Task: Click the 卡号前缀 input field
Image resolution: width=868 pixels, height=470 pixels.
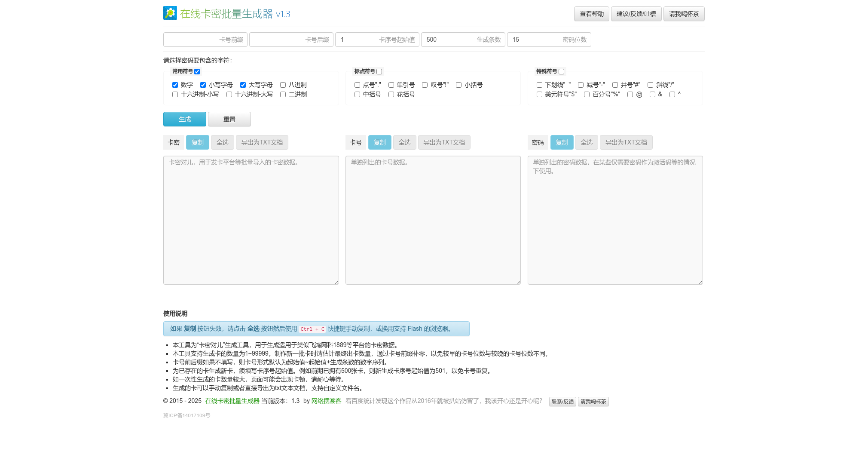Action: tap(205, 40)
